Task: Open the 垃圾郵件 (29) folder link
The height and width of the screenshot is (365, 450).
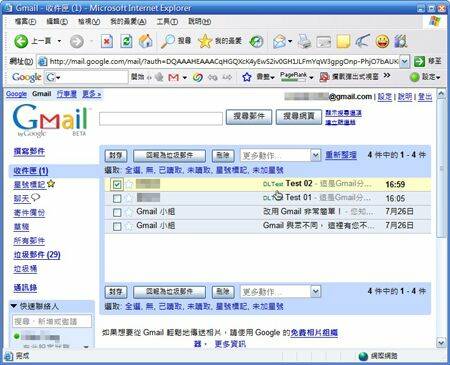Action: 37,255
